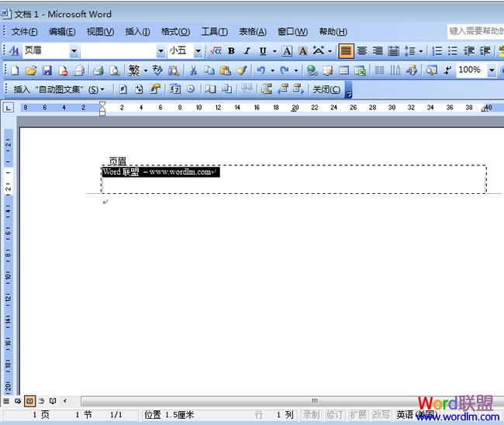Toggle underline formatting

[x=263, y=50]
